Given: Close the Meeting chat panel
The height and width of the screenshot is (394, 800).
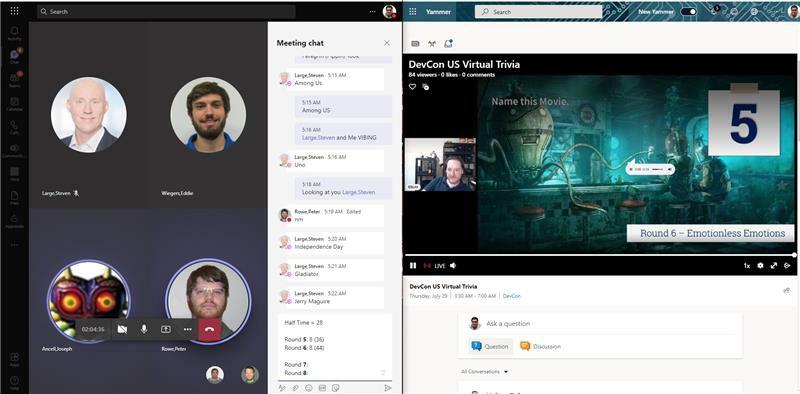Looking at the screenshot, I should point(387,43).
